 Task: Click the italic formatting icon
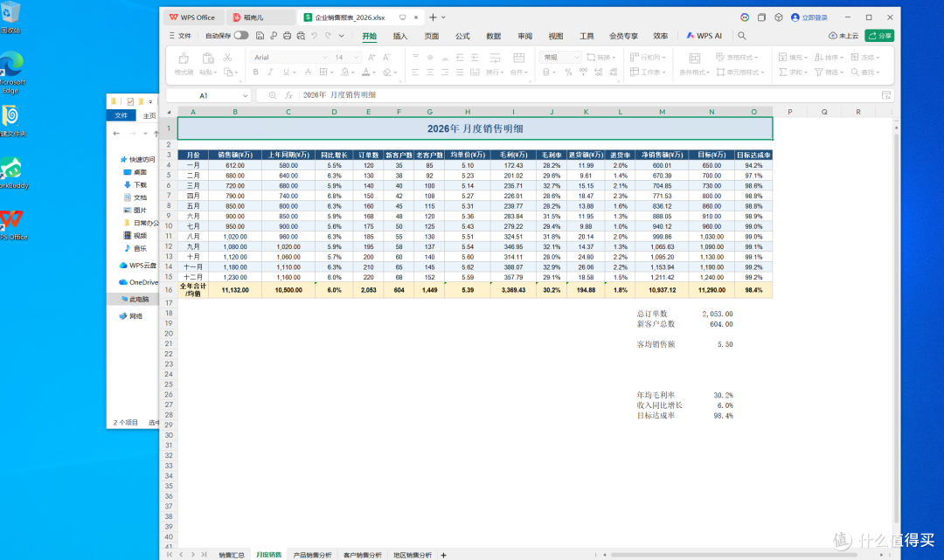point(270,73)
